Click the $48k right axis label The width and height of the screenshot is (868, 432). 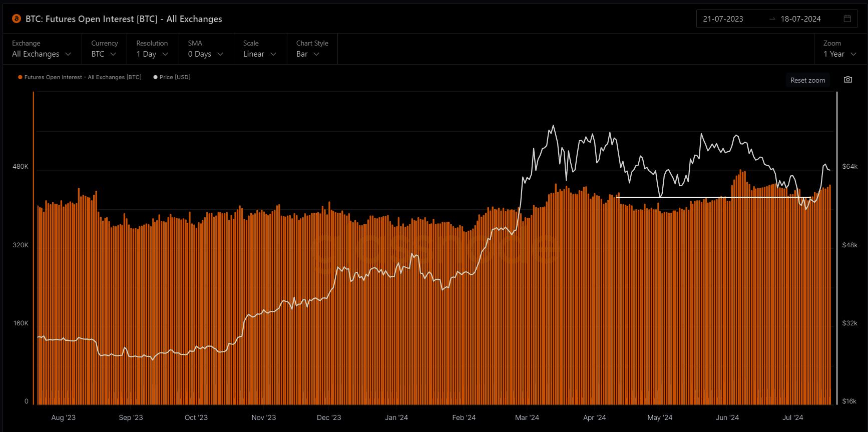pyautogui.click(x=849, y=245)
